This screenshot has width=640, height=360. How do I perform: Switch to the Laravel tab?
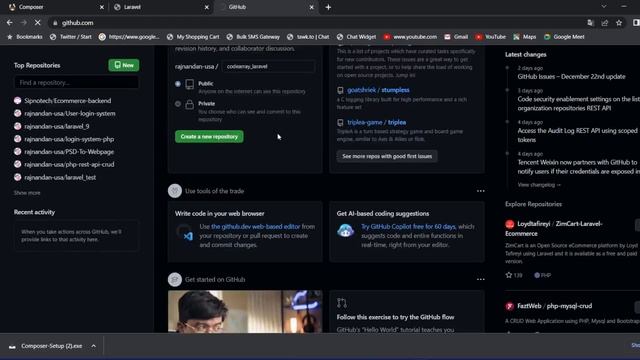tap(161, 7)
